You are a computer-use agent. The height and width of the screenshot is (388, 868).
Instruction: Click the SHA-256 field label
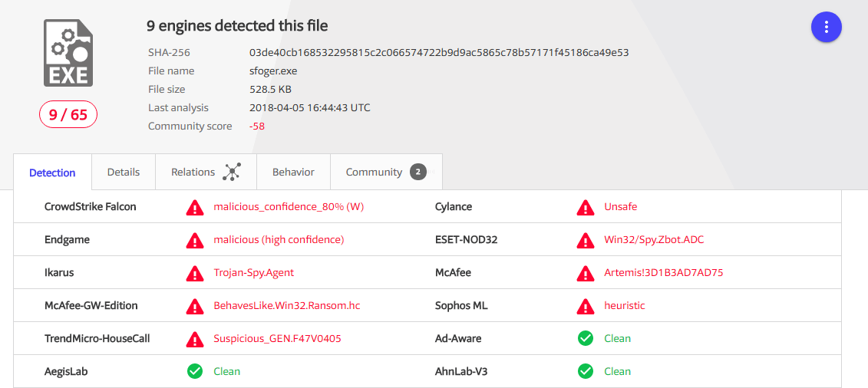point(169,52)
